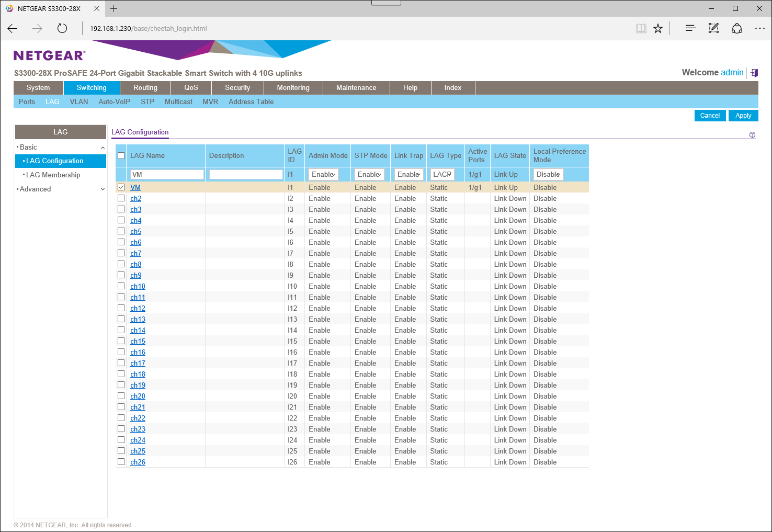Select the MVR submenu item
This screenshot has width=772, height=532.
pos(210,102)
